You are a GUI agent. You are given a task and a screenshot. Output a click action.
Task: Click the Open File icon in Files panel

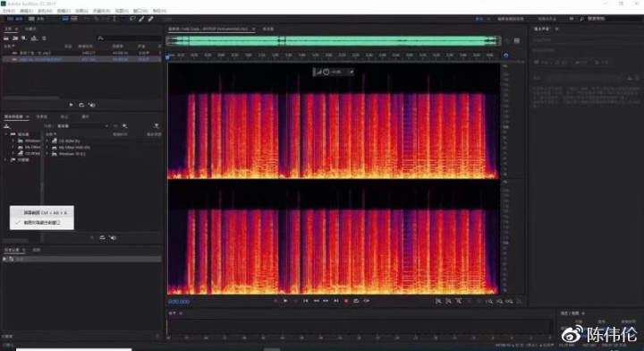(6, 39)
